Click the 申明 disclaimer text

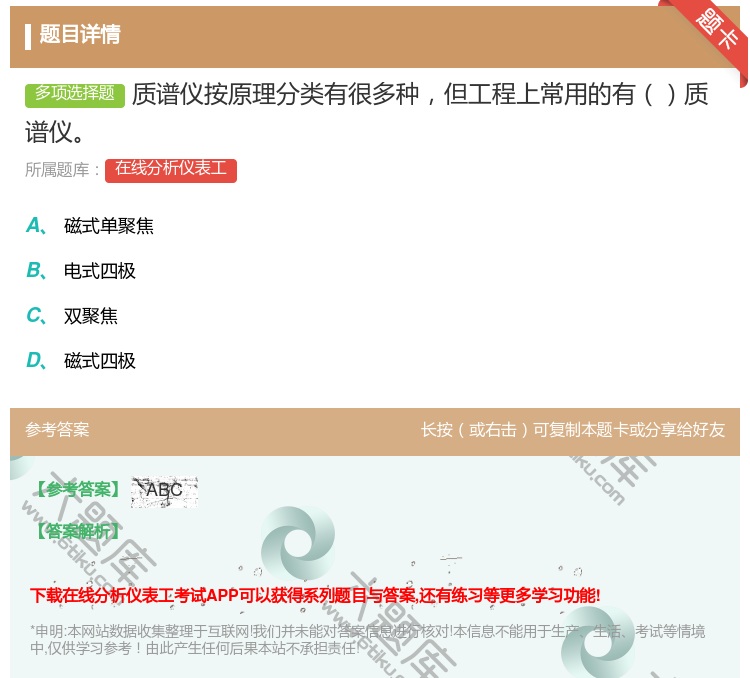367,640
